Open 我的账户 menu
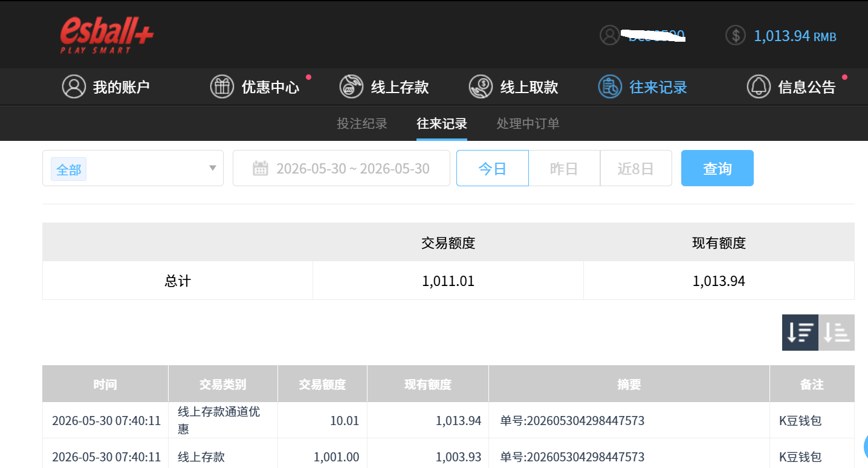The height and width of the screenshot is (468, 868). (106, 86)
